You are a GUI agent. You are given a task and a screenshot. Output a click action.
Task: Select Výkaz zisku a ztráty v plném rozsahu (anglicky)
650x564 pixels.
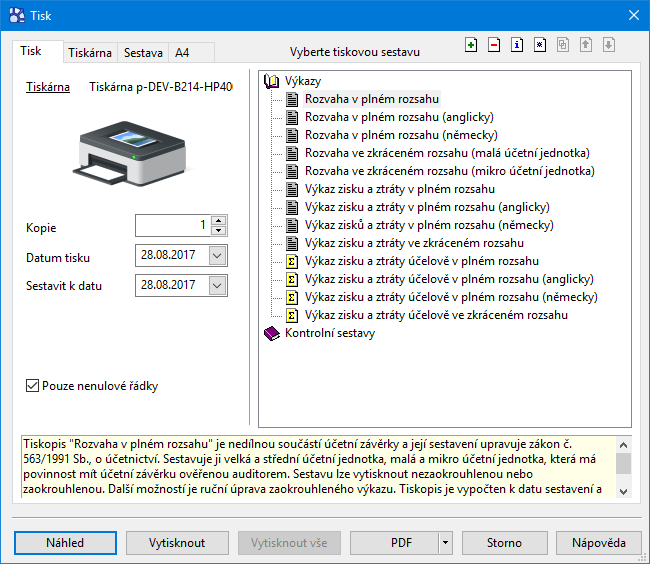(427, 207)
